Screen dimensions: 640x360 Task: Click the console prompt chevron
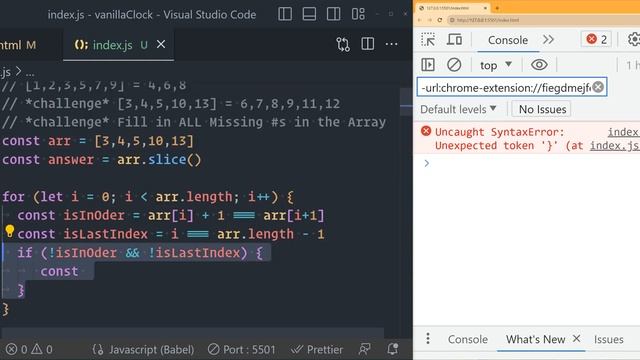tap(427, 163)
